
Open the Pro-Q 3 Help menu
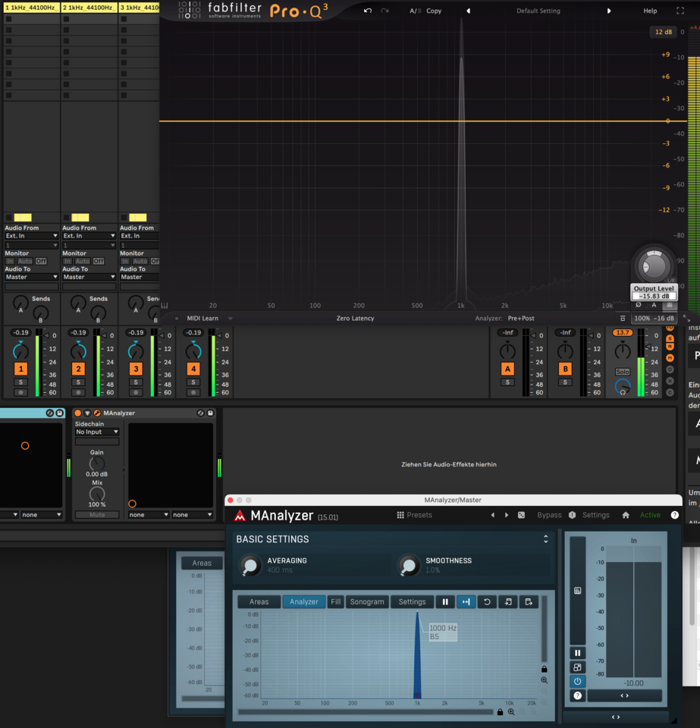click(x=650, y=11)
